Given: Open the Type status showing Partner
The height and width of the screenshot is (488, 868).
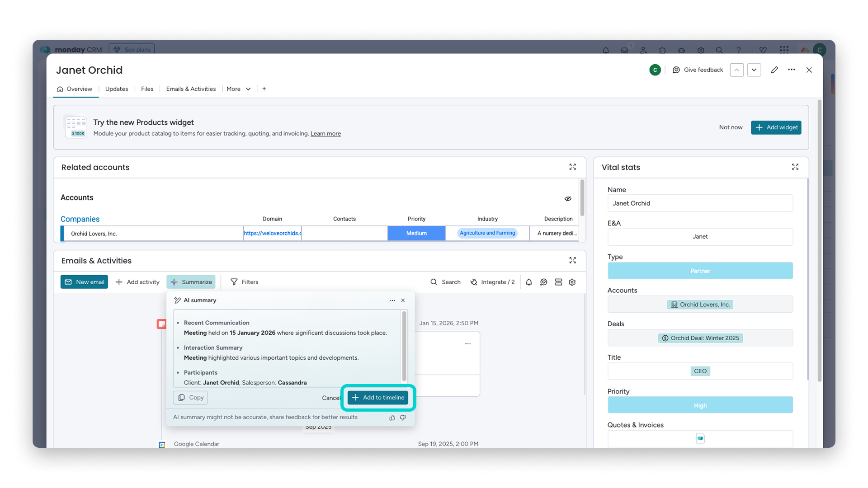Looking at the screenshot, I should pyautogui.click(x=700, y=271).
